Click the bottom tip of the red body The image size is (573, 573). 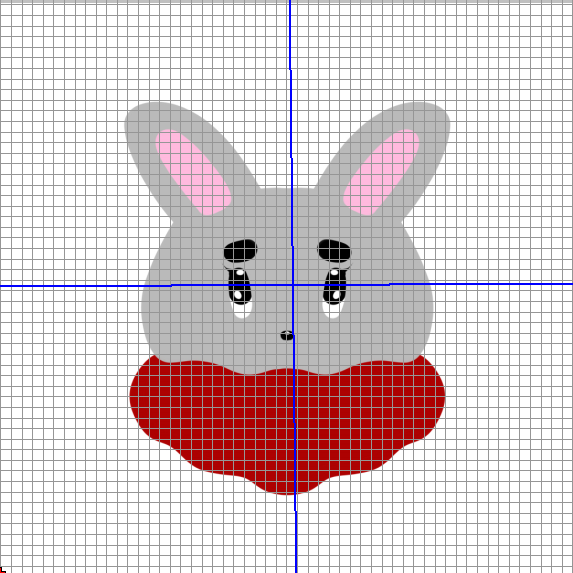pos(287,492)
